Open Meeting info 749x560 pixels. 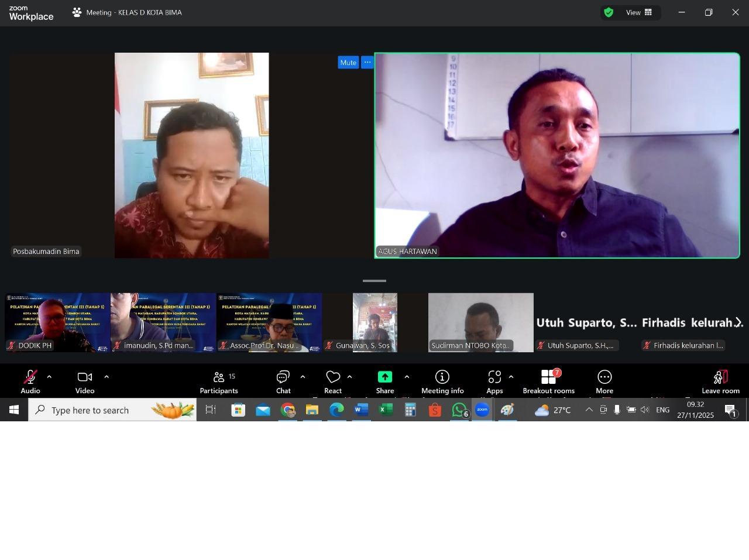pos(442,382)
